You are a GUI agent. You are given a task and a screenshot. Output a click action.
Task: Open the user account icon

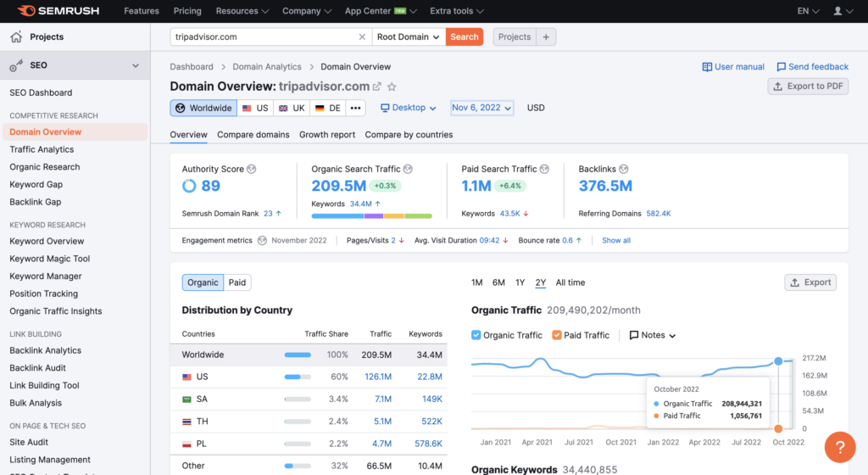[x=837, y=11]
